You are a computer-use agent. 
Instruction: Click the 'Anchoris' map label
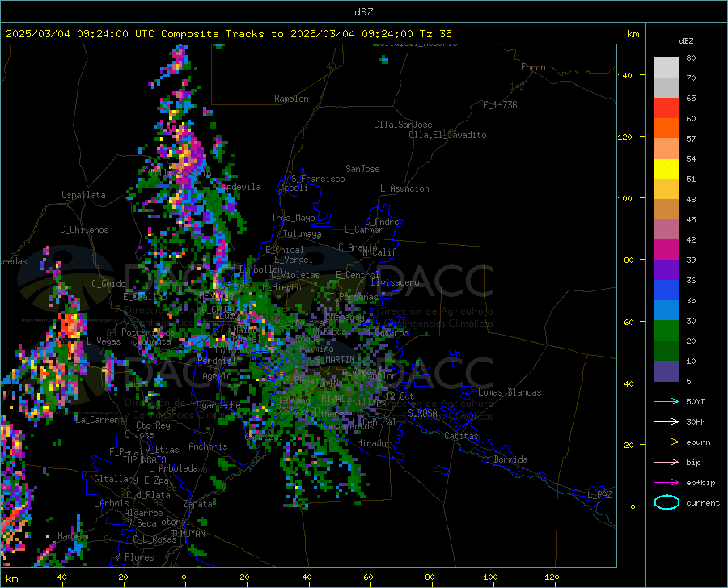(208, 446)
